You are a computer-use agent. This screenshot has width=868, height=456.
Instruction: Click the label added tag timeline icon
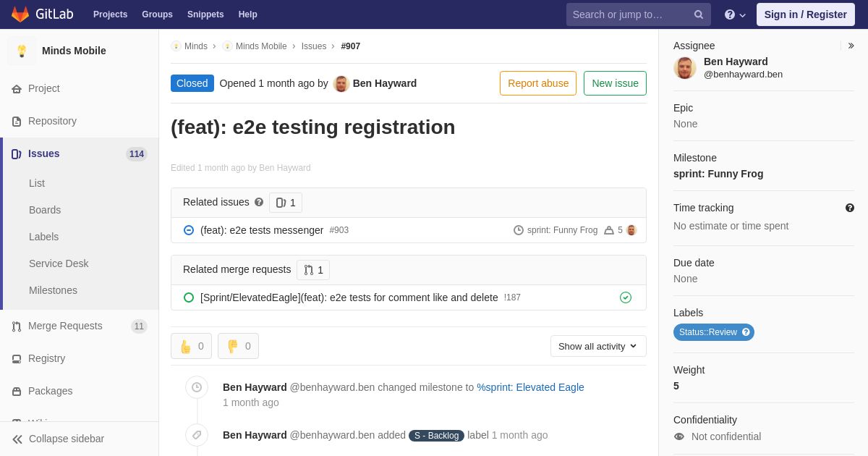coord(197,435)
